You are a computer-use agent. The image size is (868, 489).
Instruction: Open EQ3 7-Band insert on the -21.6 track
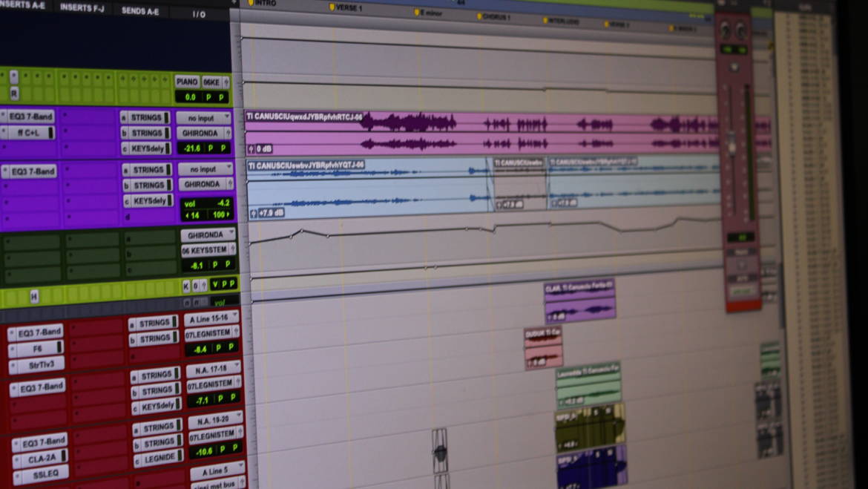click(x=30, y=116)
